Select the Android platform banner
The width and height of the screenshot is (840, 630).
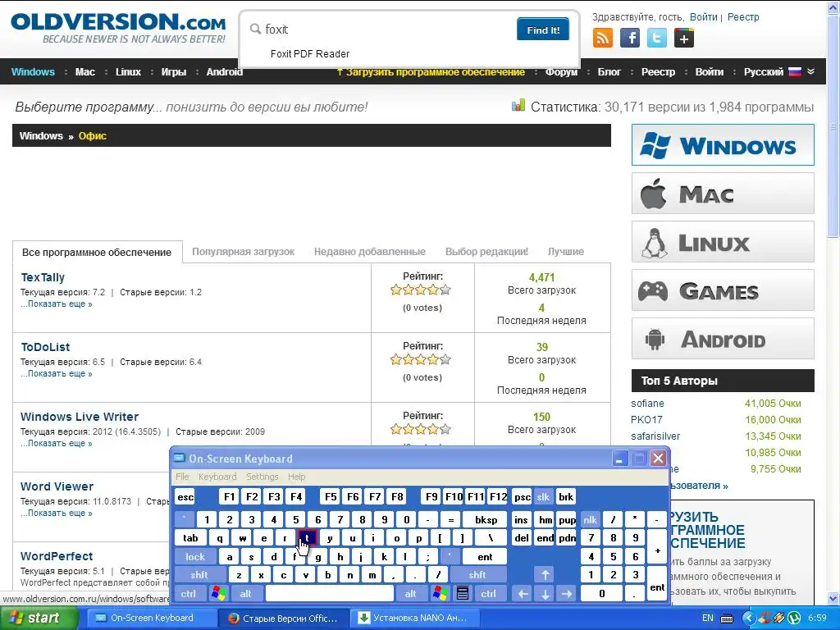723,339
